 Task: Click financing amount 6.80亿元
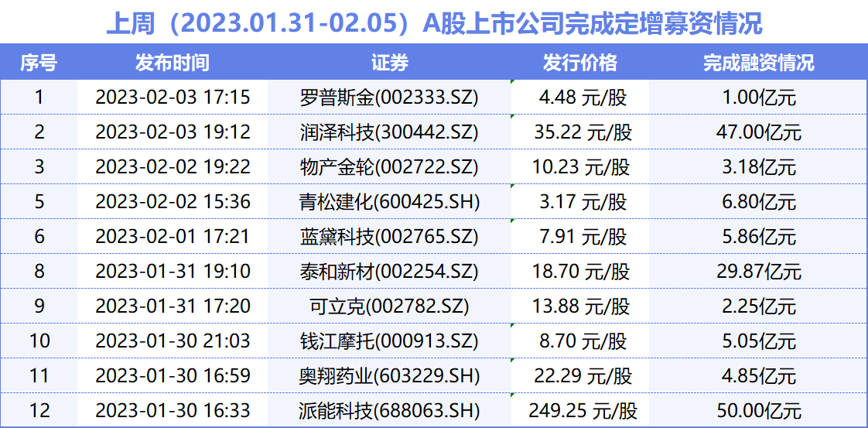pos(759,201)
